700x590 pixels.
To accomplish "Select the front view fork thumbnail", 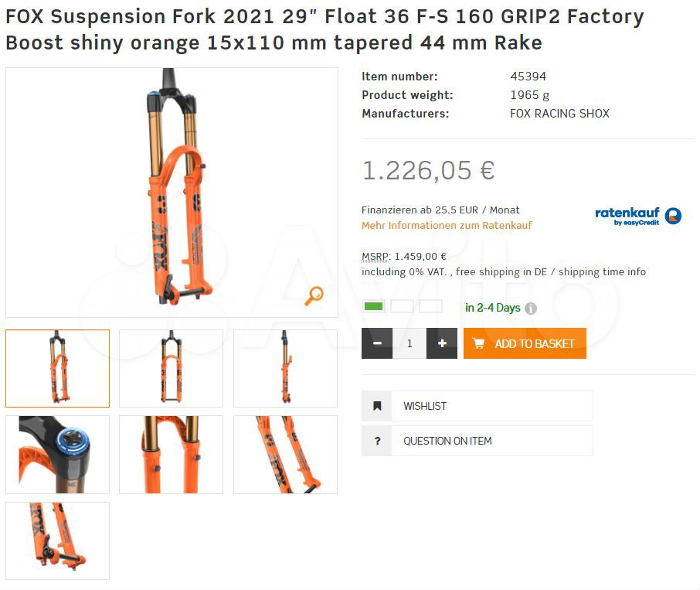I will [171, 369].
